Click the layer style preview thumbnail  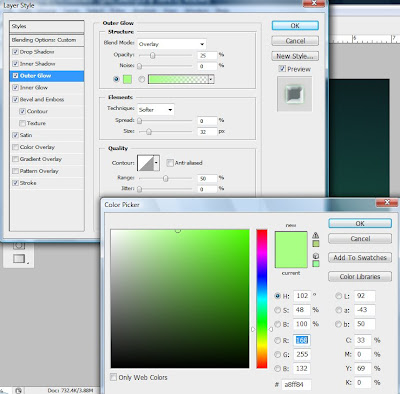295,94
